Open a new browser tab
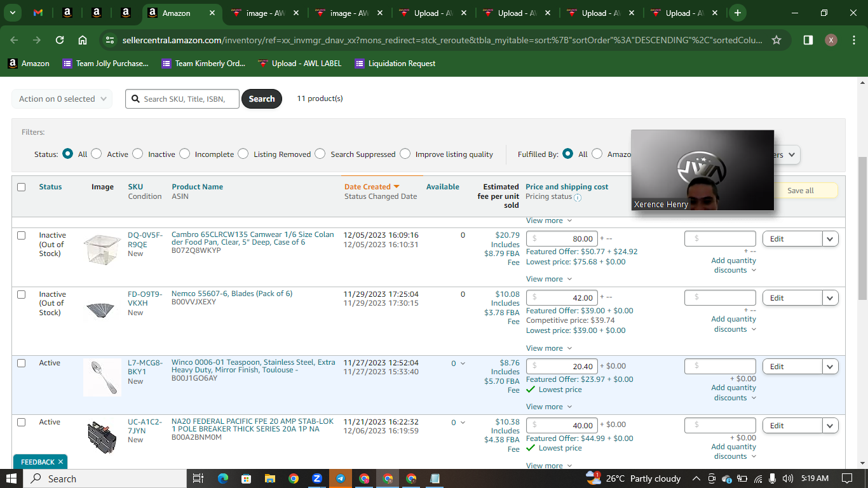The width and height of the screenshot is (868, 488). pyautogui.click(x=737, y=13)
